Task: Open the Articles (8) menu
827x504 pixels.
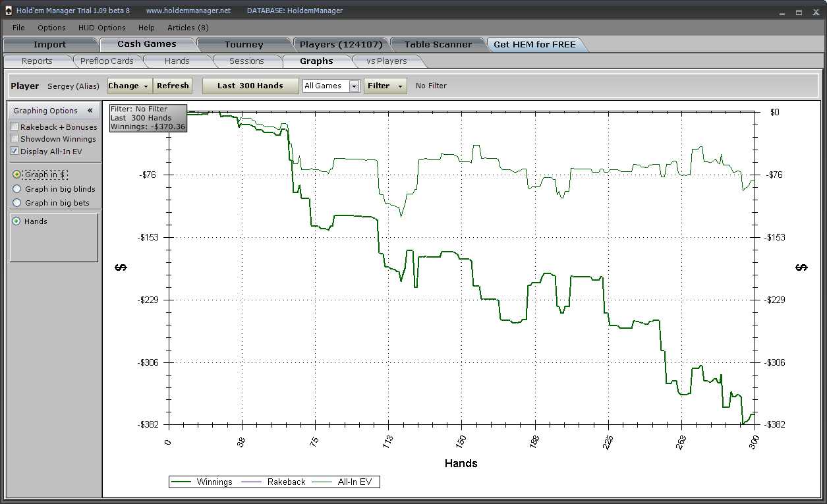Action: pyautogui.click(x=188, y=28)
